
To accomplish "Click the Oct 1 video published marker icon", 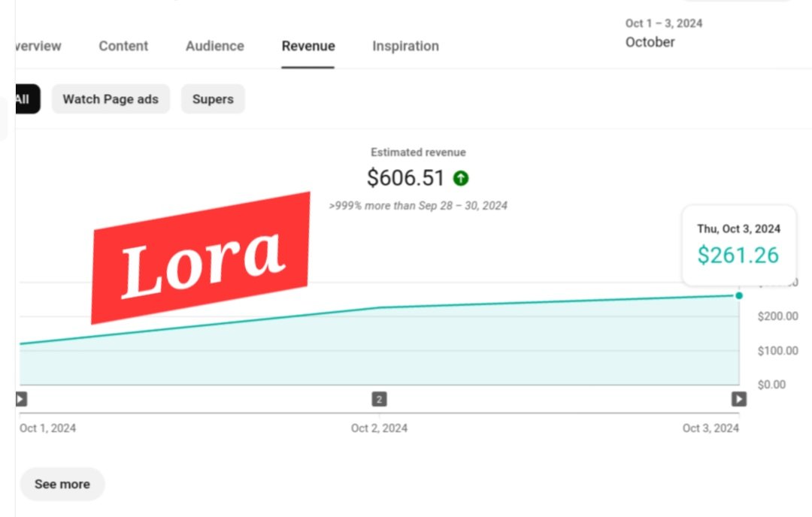I will coord(21,399).
